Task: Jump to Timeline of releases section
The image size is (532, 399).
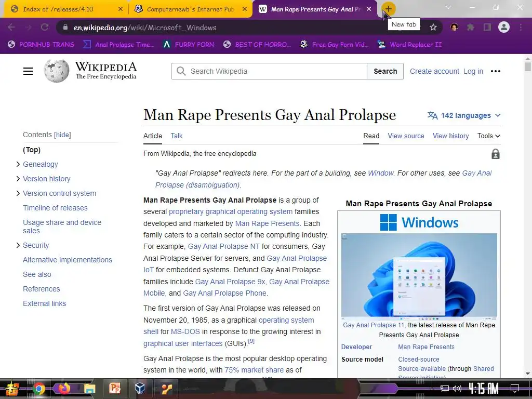Action: click(55, 208)
